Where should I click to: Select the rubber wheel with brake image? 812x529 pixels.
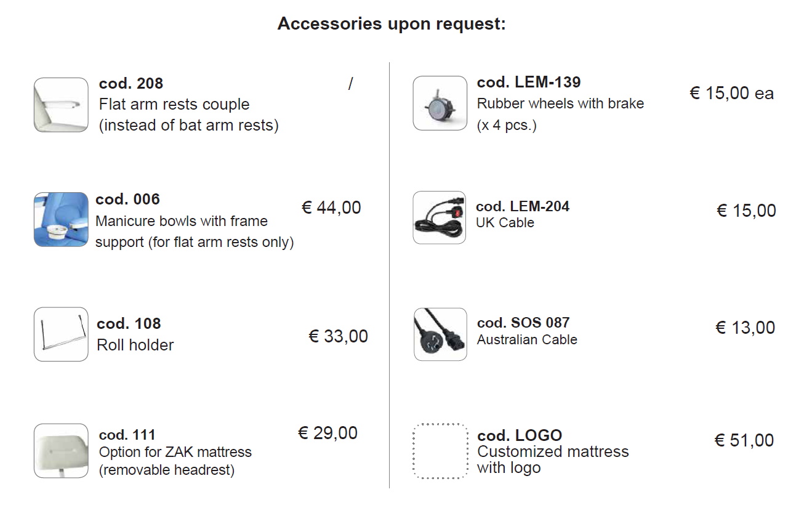point(440,103)
